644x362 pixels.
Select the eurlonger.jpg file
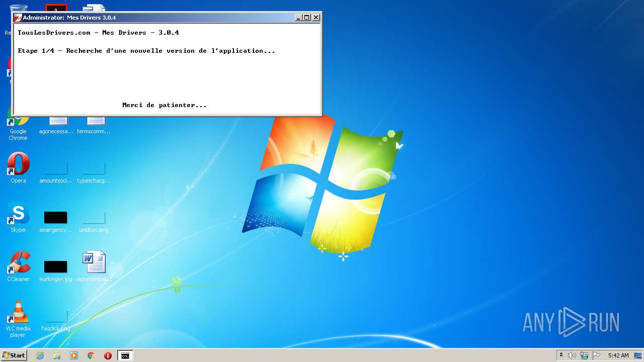click(56, 271)
